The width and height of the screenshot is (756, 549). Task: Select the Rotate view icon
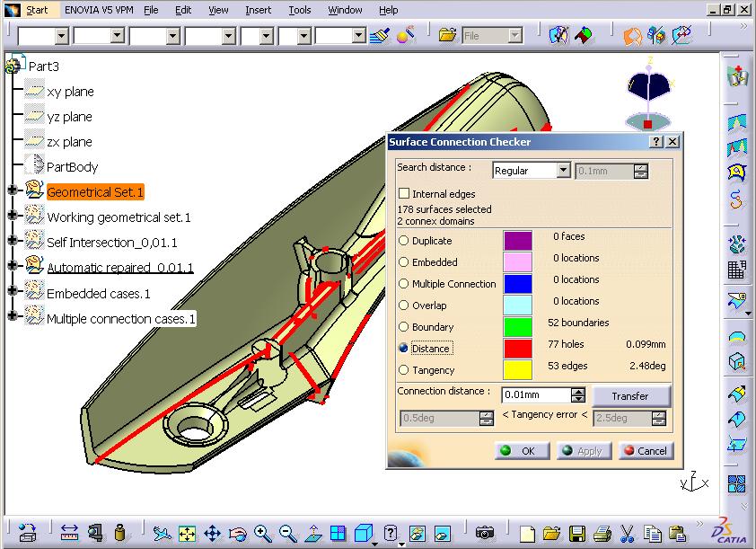pyautogui.click(x=238, y=533)
